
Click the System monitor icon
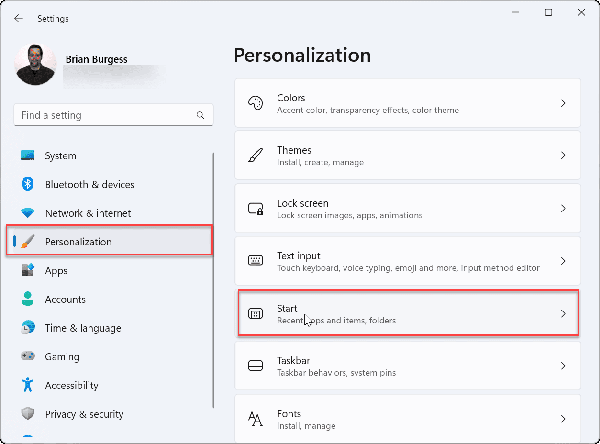[28, 155]
